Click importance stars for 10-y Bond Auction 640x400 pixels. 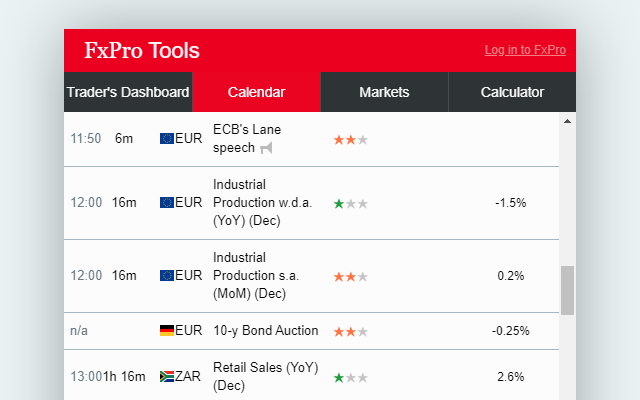click(350, 331)
